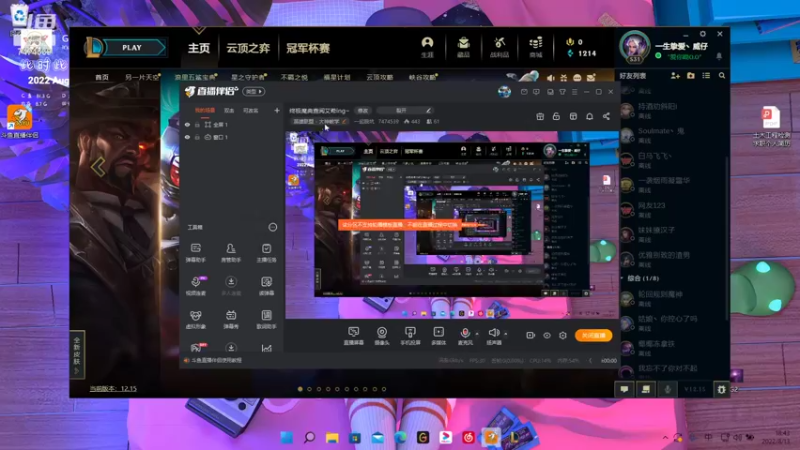800x450 pixels.
Task: Add a friend in the friends list
Action: click(675, 76)
